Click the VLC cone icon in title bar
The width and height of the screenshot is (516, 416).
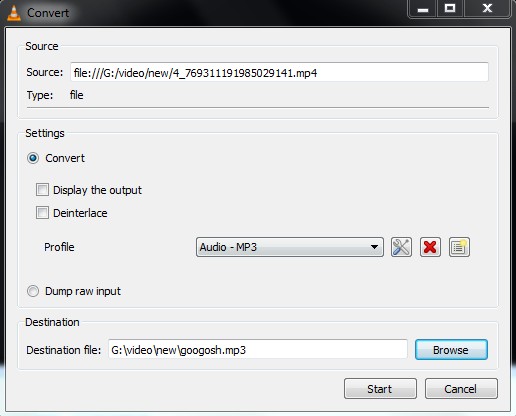click(x=14, y=13)
